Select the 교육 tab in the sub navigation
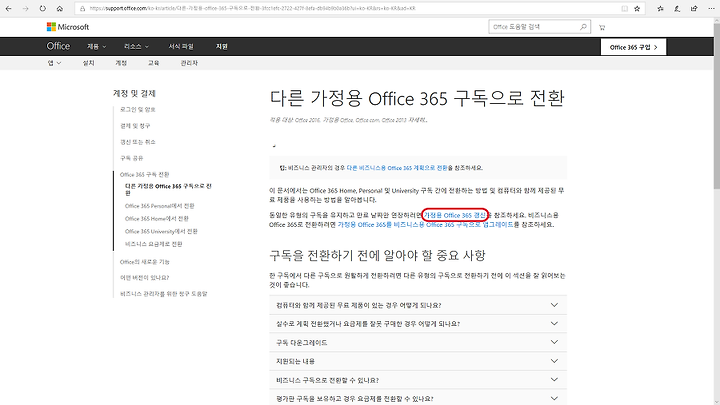The height and width of the screenshot is (405, 720). pos(153,63)
